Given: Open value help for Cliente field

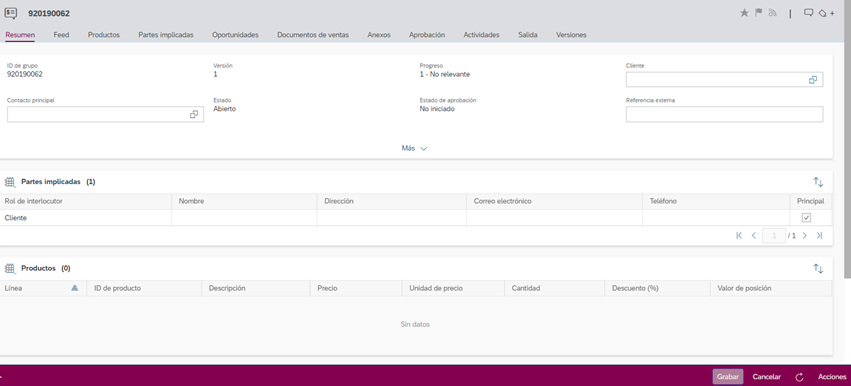Looking at the screenshot, I should point(812,80).
